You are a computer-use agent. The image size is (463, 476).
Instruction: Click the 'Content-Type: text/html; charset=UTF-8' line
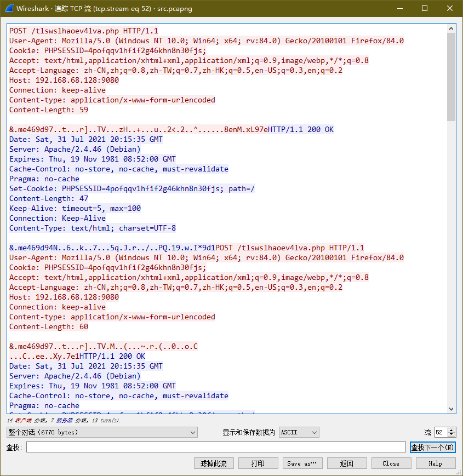[x=93, y=228]
